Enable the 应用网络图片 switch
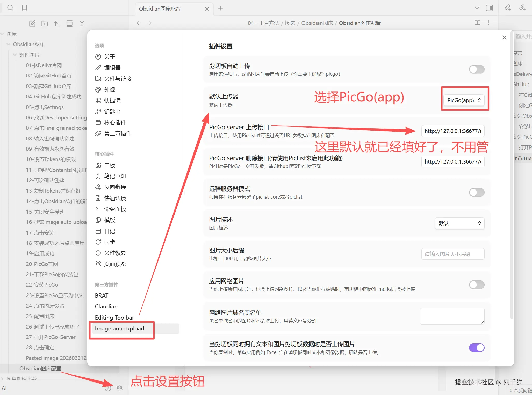Image resolution: width=532 pixels, height=395 pixels. point(476,285)
